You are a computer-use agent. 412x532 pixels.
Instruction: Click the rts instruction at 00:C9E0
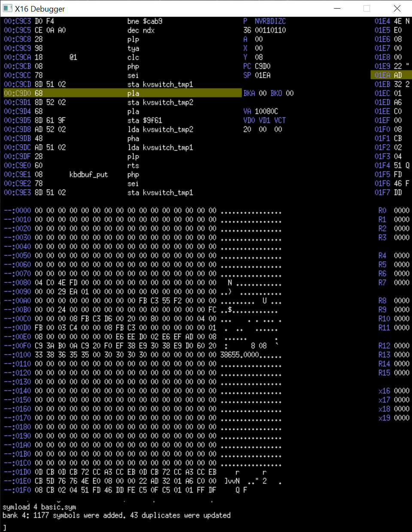(133, 165)
